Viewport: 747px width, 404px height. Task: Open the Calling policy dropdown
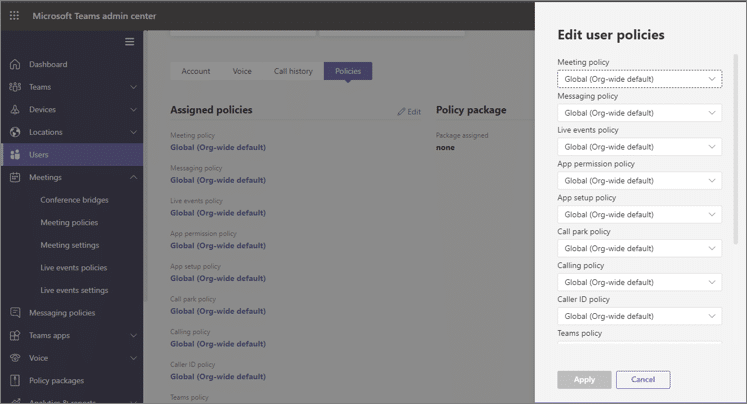(x=639, y=282)
